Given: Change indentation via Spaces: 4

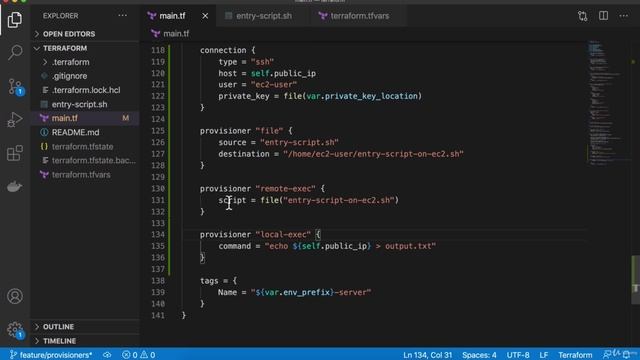Looking at the screenshot, I should click(x=479, y=355).
